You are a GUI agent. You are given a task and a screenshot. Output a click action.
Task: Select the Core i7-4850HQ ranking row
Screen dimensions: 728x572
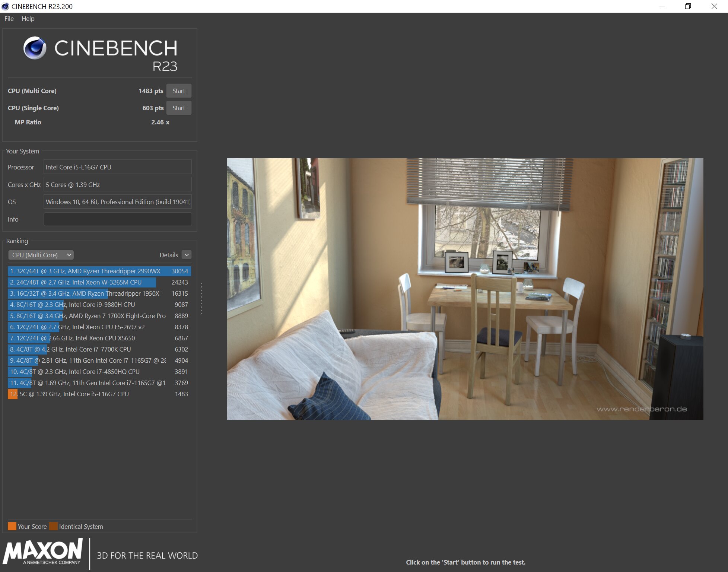[x=99, y=372]
